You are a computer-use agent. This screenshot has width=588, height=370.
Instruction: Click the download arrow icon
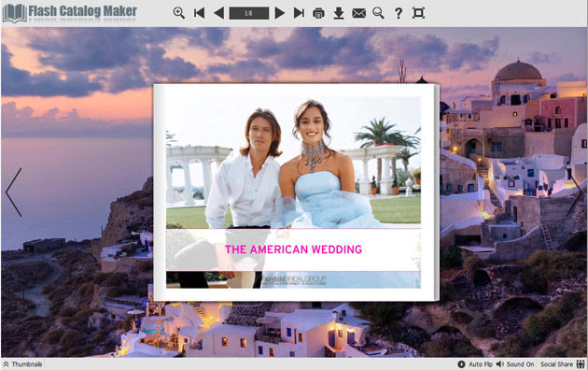pos(339,13)
